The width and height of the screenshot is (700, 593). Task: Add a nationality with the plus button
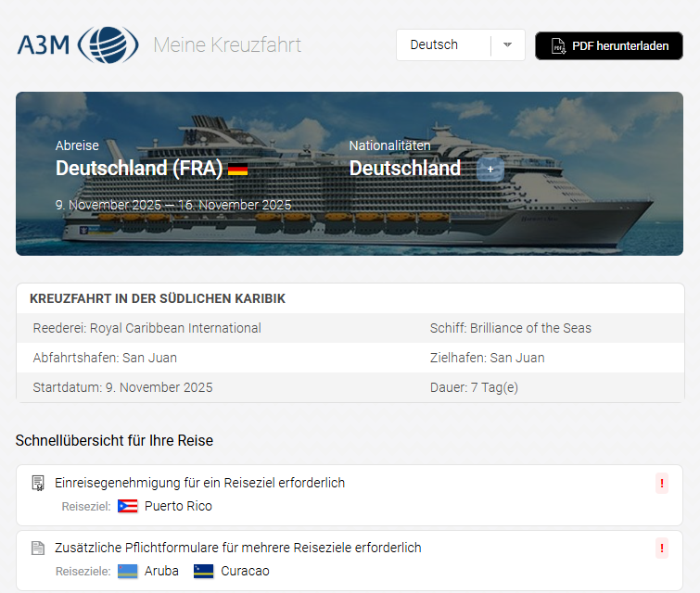(x=490, y=170)
